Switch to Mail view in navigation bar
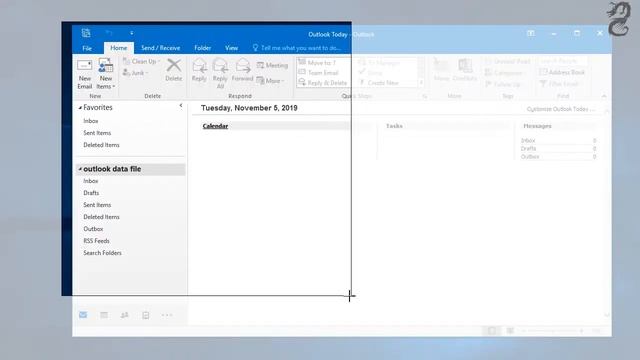640x360 pixels. [x=83, y=315]
